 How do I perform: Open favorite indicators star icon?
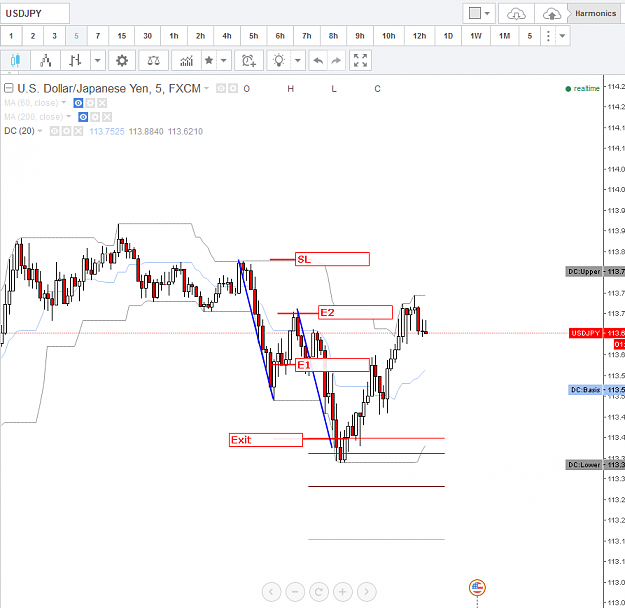(208, 61)
